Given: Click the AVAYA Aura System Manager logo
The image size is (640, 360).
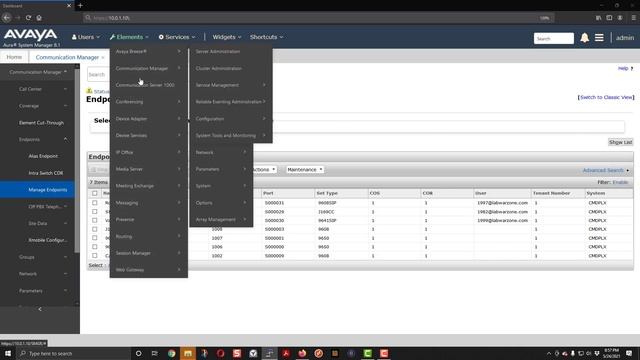Looking at the screenshot, I should 31,38.
